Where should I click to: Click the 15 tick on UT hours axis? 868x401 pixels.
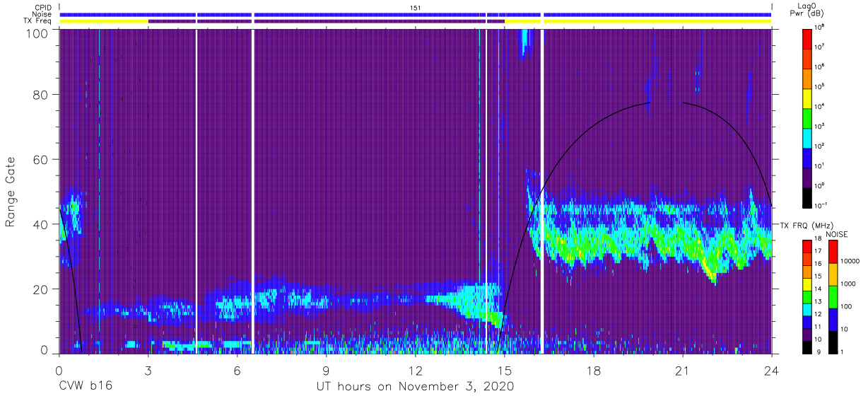pos(505,369)
